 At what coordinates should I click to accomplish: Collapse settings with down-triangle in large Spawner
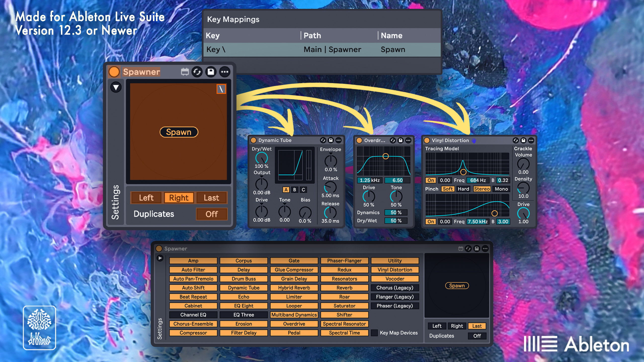point(116,87)
